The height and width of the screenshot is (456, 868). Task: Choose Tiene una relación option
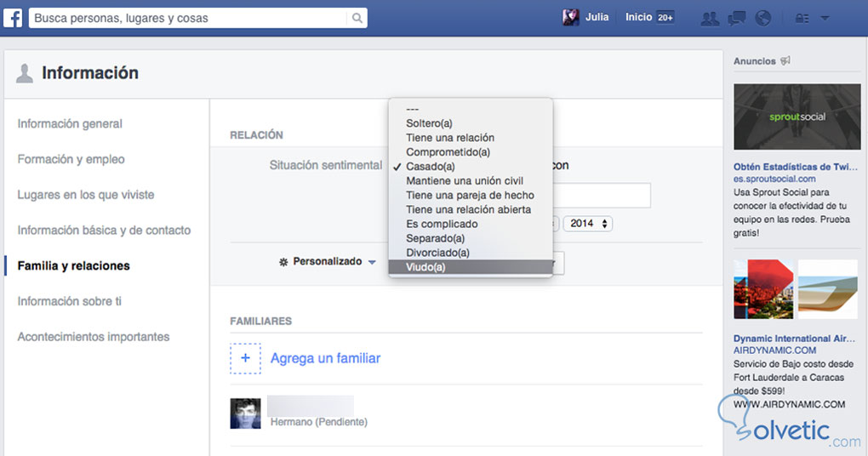(x=471, y=137)
